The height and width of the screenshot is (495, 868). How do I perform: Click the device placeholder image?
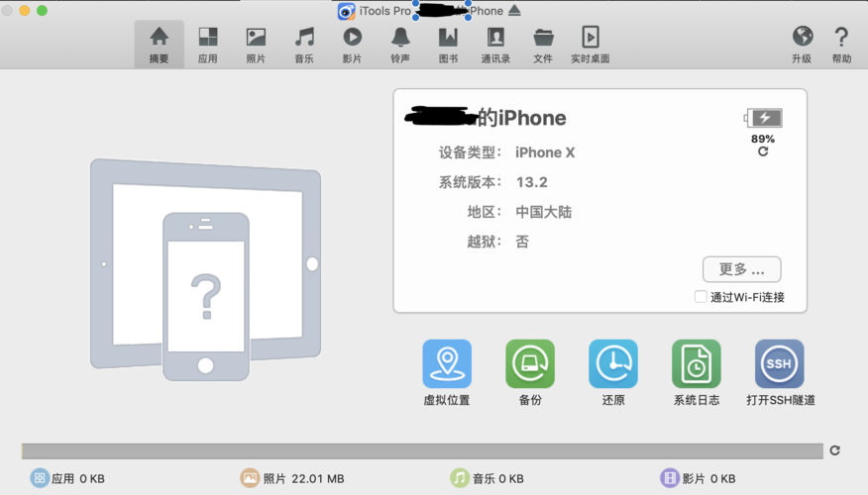[x=205, y=270]
